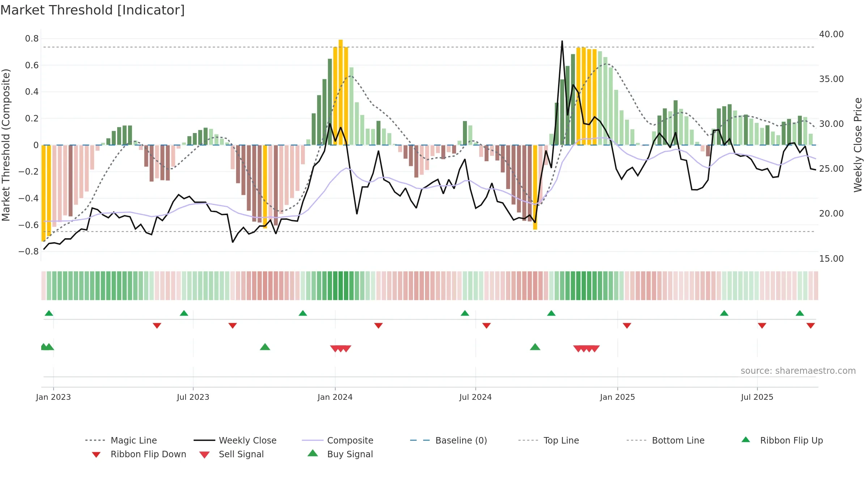The width and height of the screenshot is (868, 488).
Task: Click the tallest yellow bar near Jan 2024
Action: coord(341,92)
